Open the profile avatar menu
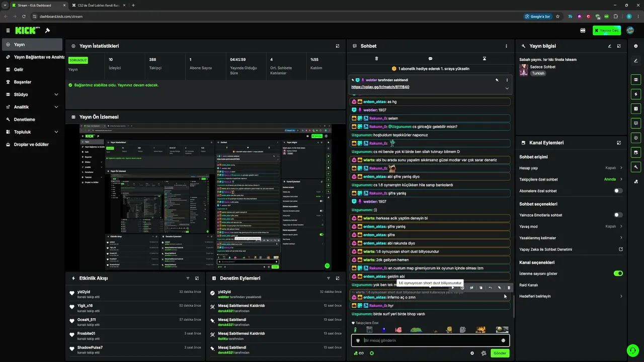The height and width of the screenshot is (362, 644). (630, 31)
